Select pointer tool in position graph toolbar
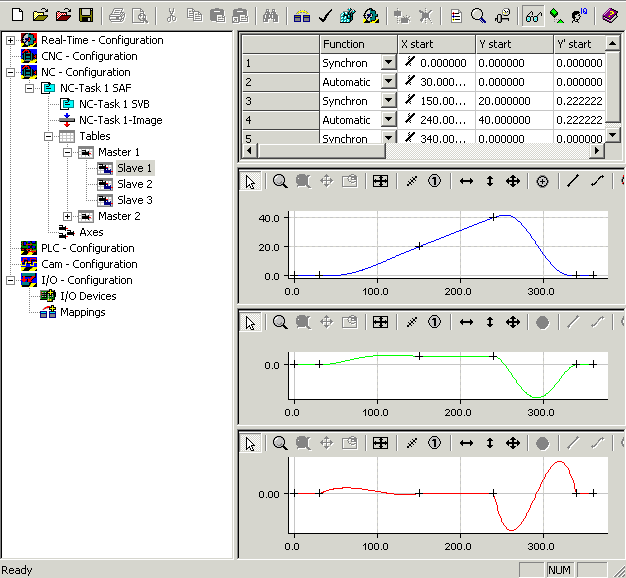626x578 pixels. point(250,182)
